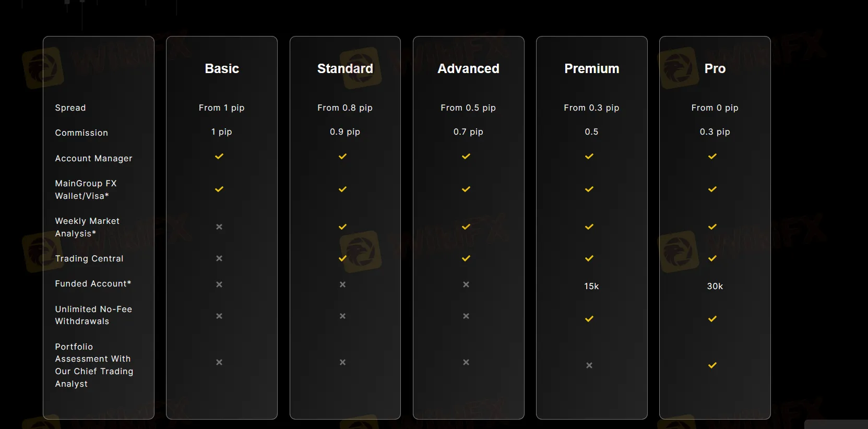Toggle Weekly Market Analysis for Standard plan
868x429 pixels.
point(342,227)
